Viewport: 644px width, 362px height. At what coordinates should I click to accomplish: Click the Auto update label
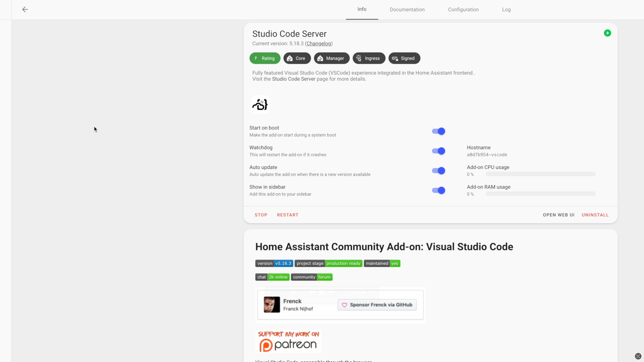[x=263, y=167]
